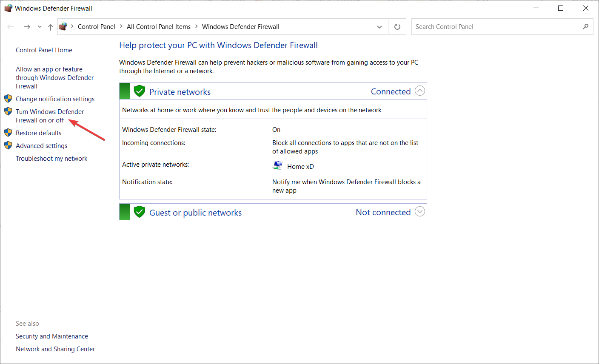Viewport: 599px width, 364px height.
Task: Open Network and Sharing Center link
Action: click(x=55, y=349)
